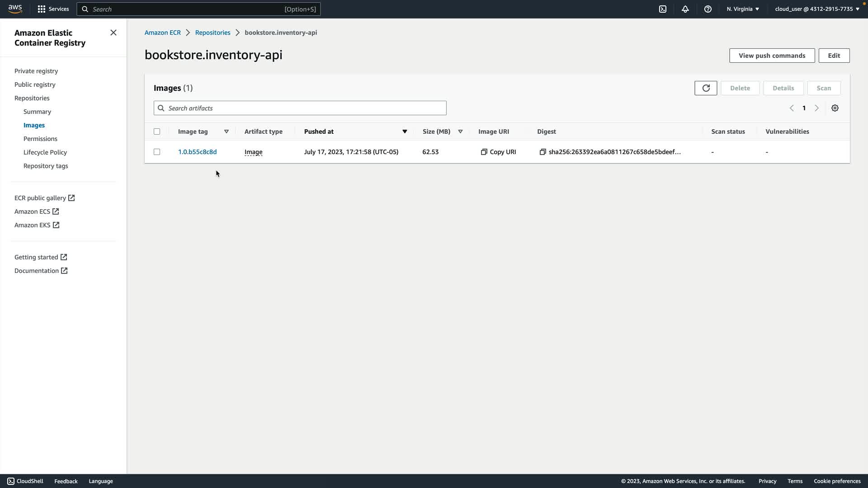
Task: Go to Permissions in sidebar
Action: point(40,139)
